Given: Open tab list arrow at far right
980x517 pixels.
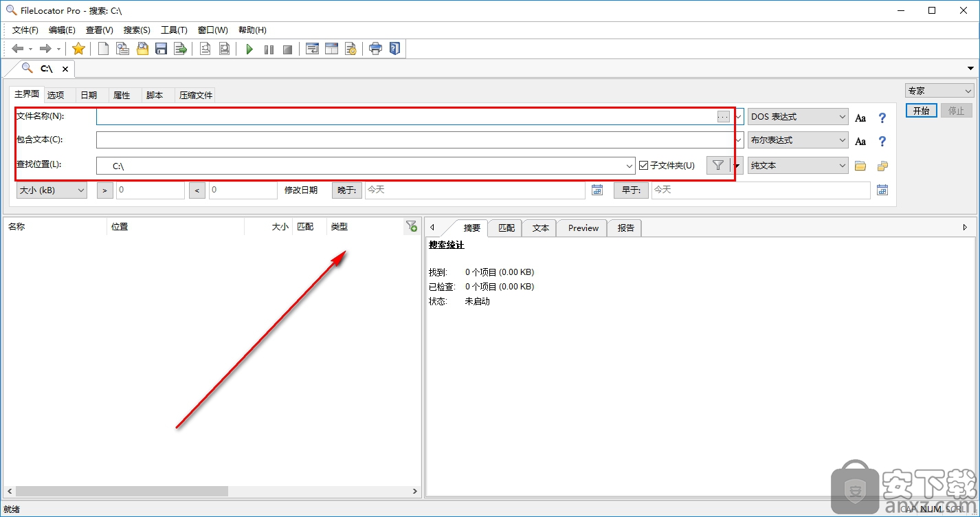Looking at the screenshot, I should tap(971, 68).
